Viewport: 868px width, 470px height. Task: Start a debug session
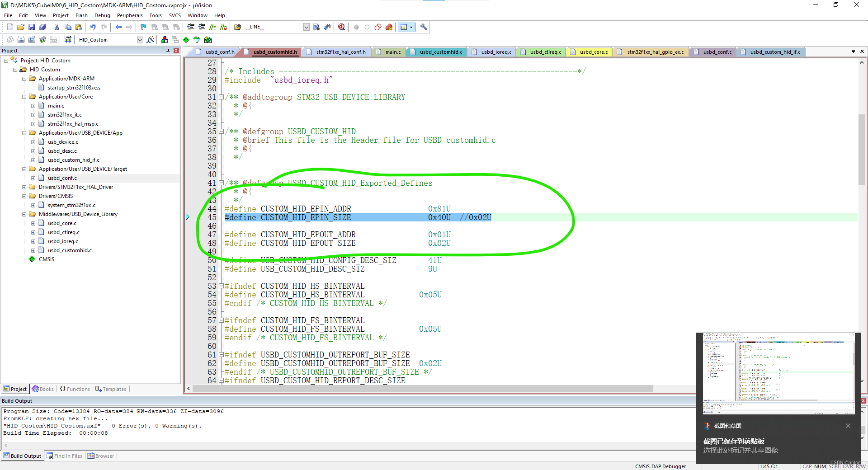tap(341, 27)
